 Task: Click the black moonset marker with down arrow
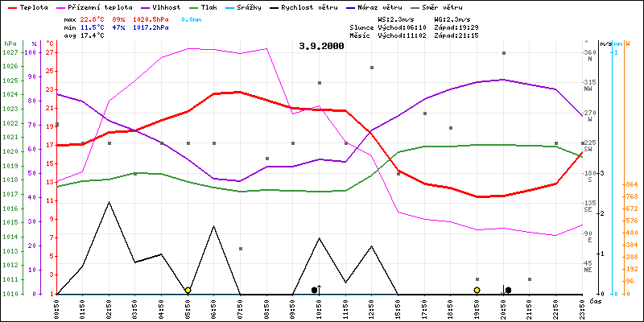(x=508, y=290)
